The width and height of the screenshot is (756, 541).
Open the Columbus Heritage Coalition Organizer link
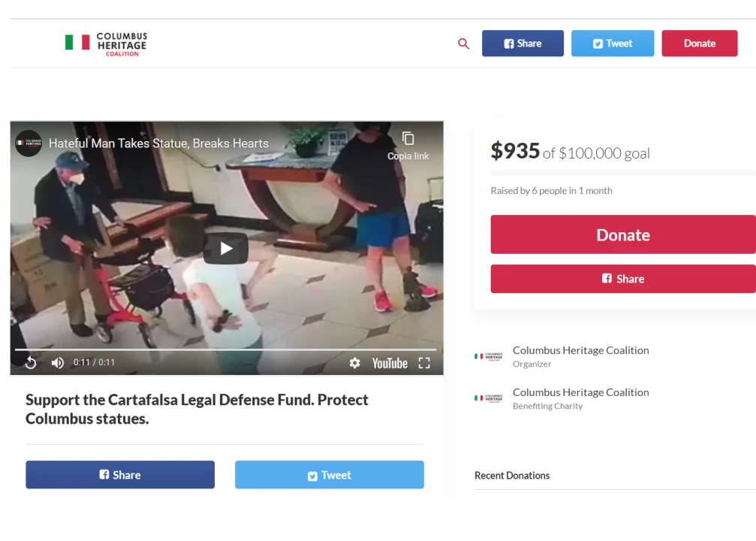pyautogui.click(x=580, y=350)
